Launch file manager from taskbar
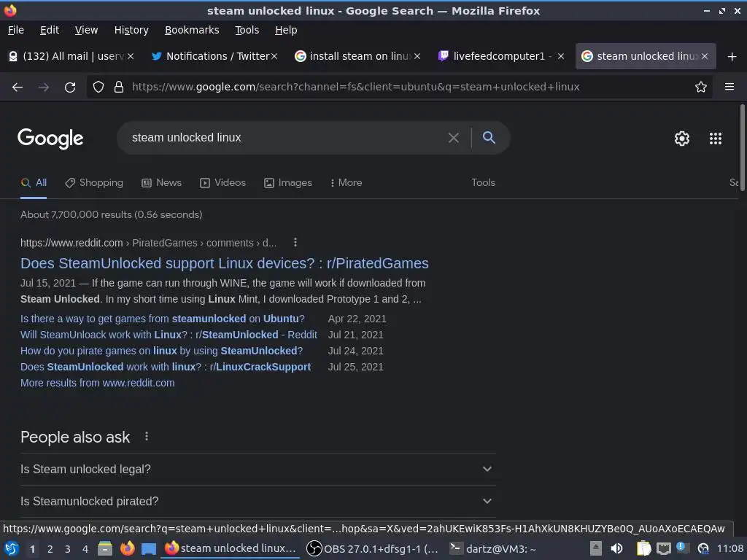This screenshot has height=560, width=747. pyautogui.click(x=105, y=549)
